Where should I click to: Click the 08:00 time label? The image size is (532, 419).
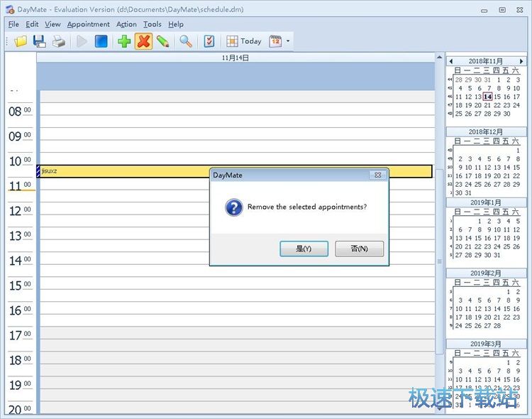(x=20, y=111)
